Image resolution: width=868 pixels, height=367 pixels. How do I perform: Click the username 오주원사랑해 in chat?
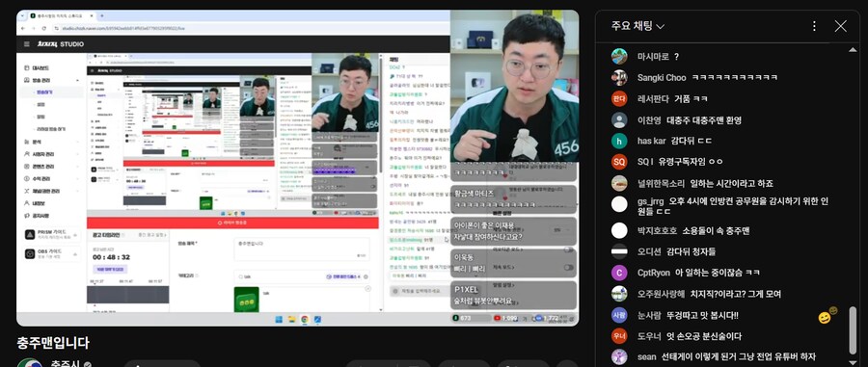661,294
